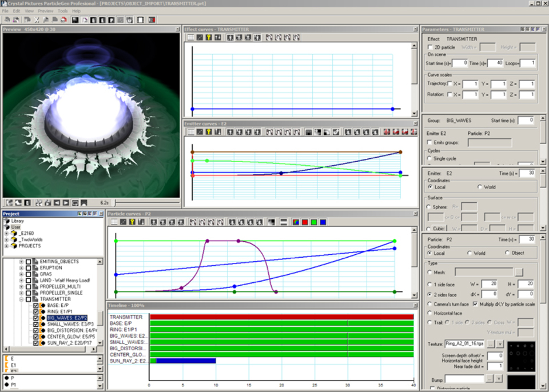Click the effect Loops input field
This screenshot has height=392, width=549.
pyautogui.click(x=527, y=63)
